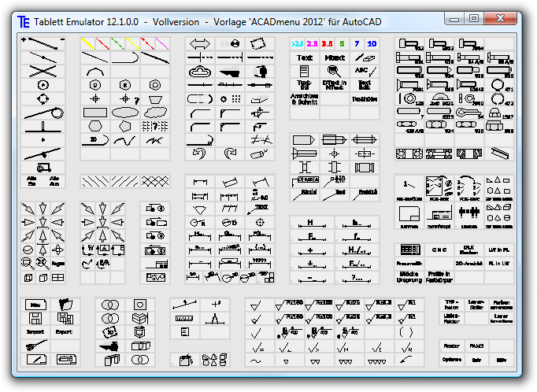Image resolution: width=537 pixels, height=392 pixels.
Task: Select the ± tolerance dimension cell
Action: [x=312, y=264]
